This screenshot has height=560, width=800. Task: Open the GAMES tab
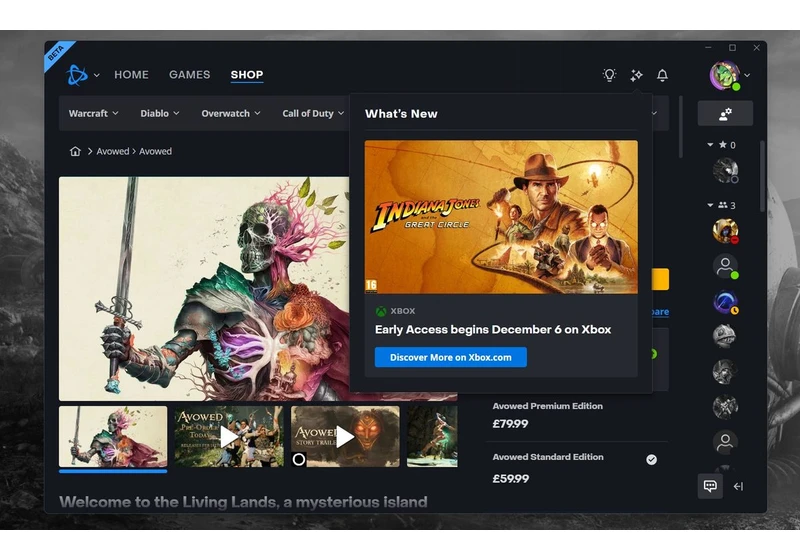(x=189, y=74)
